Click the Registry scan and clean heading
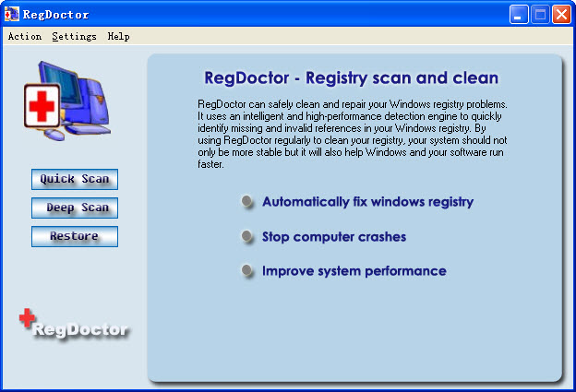Image resolution: width=576 pixels, height=392 pixels. tap(350, 78)
